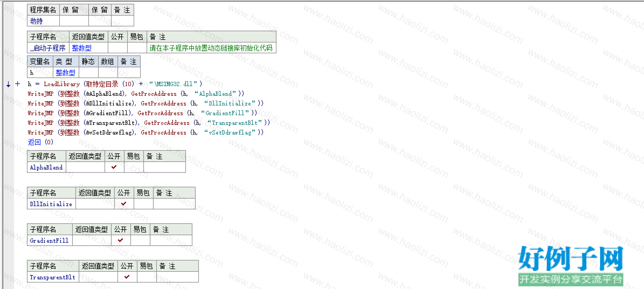This screenshot has height=289, width=644.
Task: Toggle the 数组 cell for variable h
Action: pyautogui.click(x=108, y=73)
